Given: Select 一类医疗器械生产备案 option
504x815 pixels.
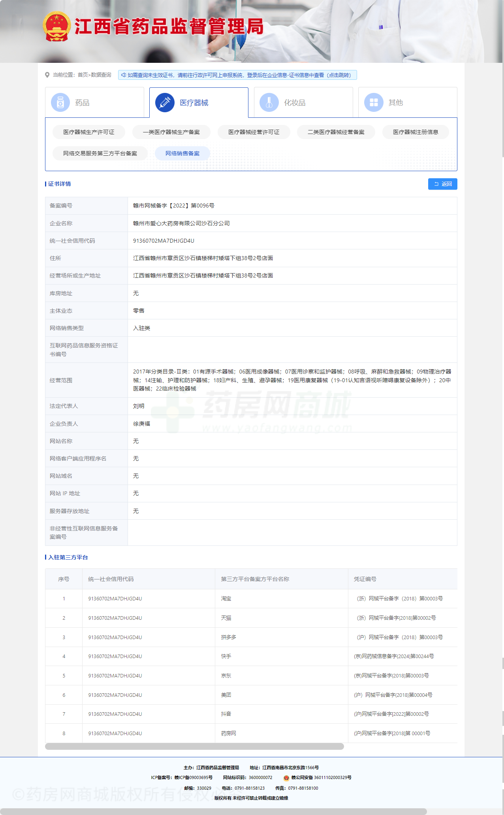Looking at the screenshot, I should 171,132.
